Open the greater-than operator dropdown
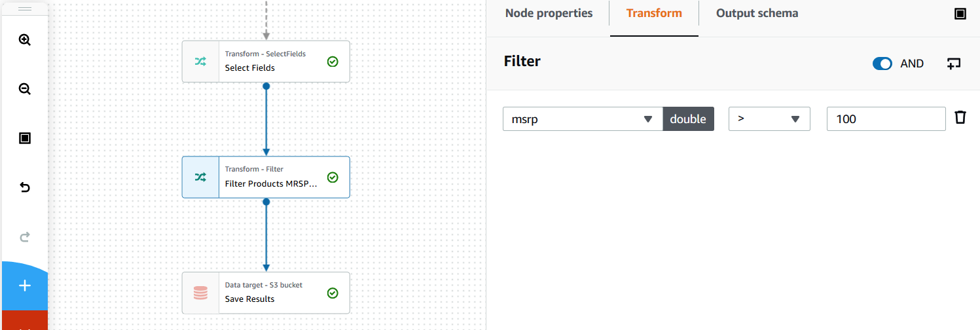 click(x=769, y=119)
